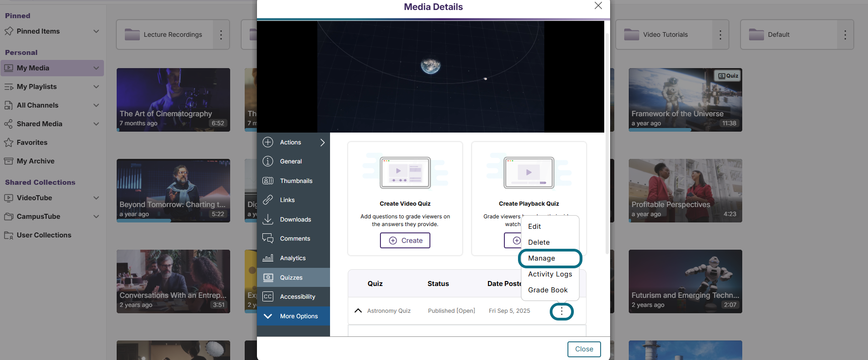This screenshot has height=360, width=868.
Task: Click the Close button in dialog
Action: (x=584, y=349)
